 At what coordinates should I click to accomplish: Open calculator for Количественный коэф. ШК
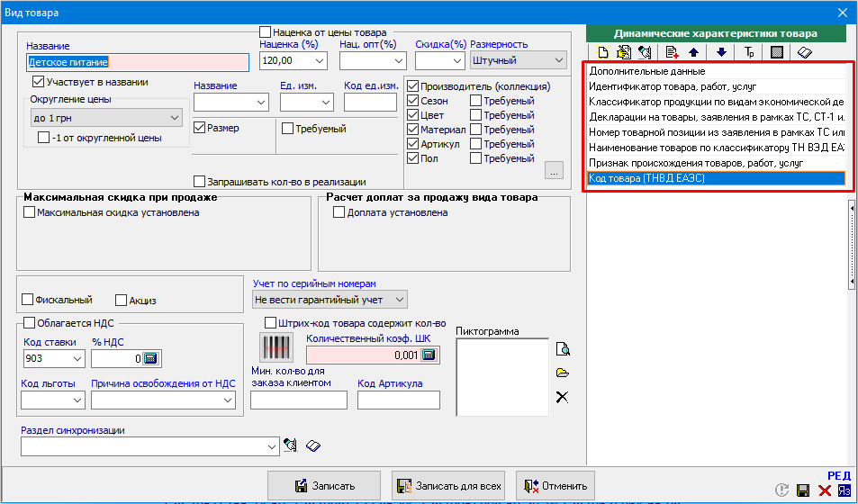tap(429, 355)
